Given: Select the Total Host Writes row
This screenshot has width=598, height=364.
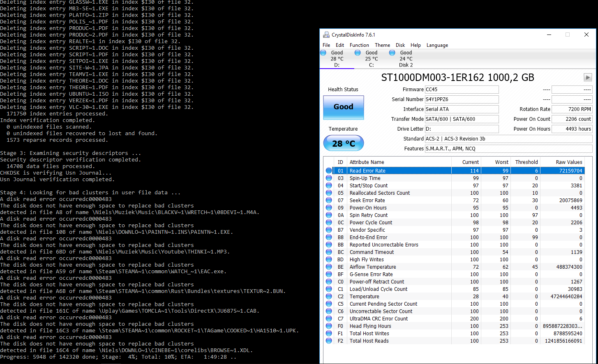Looking at the screenshot, I should click(454, 333).
